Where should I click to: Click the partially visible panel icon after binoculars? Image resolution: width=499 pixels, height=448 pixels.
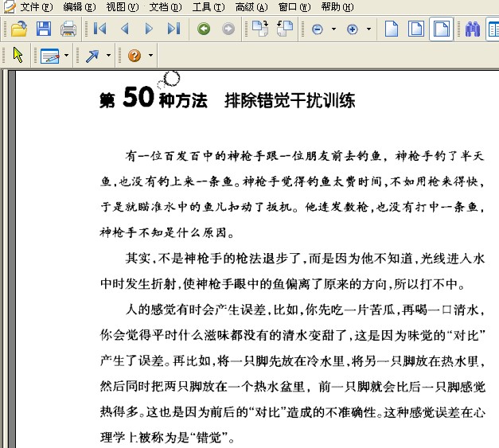click(x=493, y=29)
